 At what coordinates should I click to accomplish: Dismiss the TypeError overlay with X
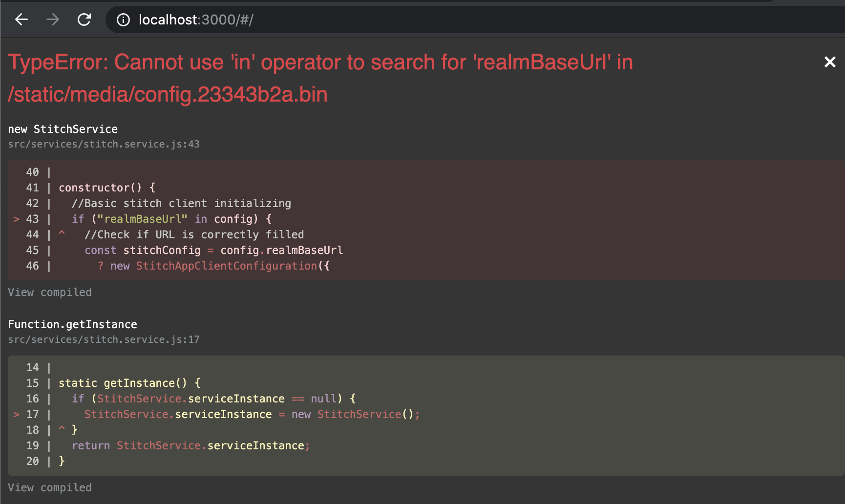(x=829, y=62)
